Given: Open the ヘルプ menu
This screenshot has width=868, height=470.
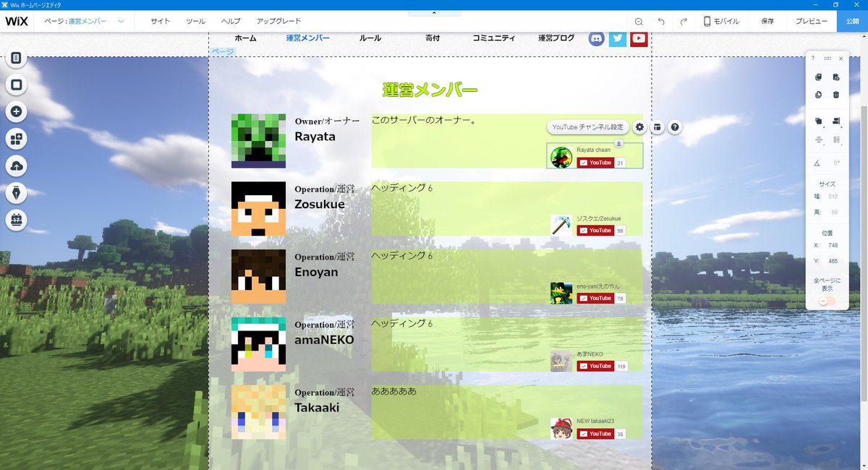Looking at the screenshot, I should pos(231,22).
